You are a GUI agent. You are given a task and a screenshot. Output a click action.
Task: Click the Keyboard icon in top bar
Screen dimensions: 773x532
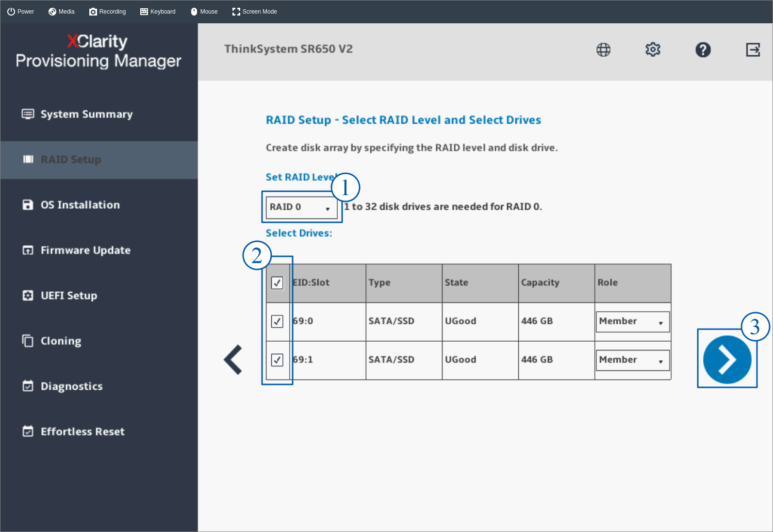[144, 12]
